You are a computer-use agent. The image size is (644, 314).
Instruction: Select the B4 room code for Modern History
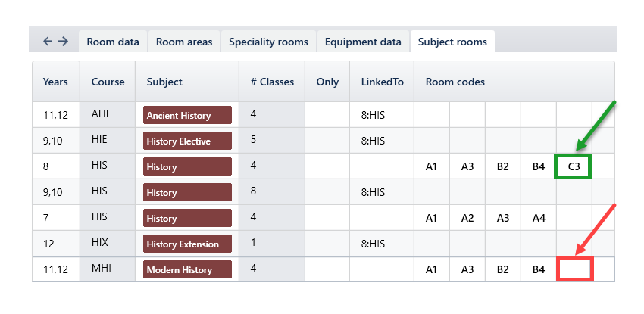tap(539, 269)
